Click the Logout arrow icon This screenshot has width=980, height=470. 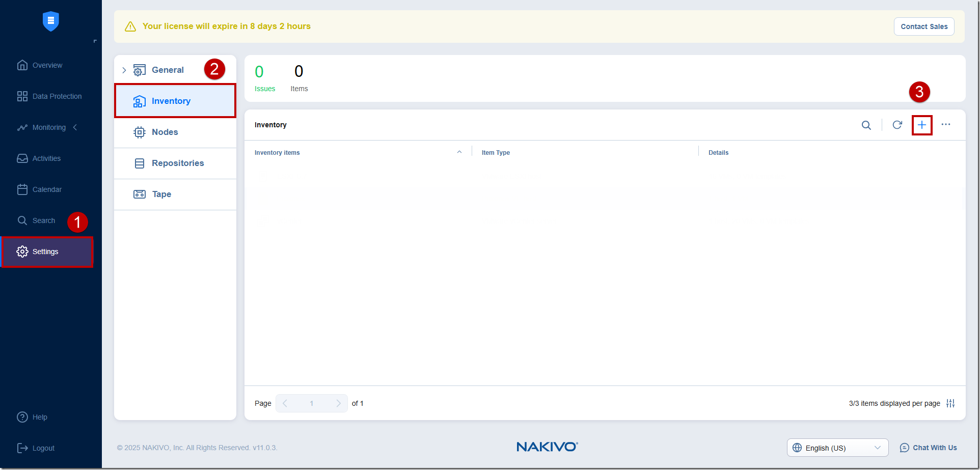22,448
